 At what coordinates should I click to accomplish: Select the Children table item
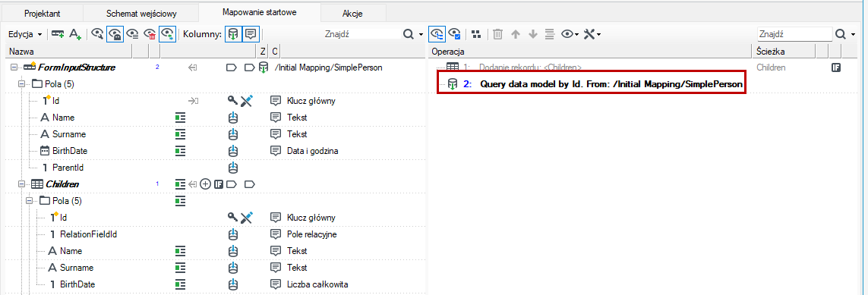(62, 184)
